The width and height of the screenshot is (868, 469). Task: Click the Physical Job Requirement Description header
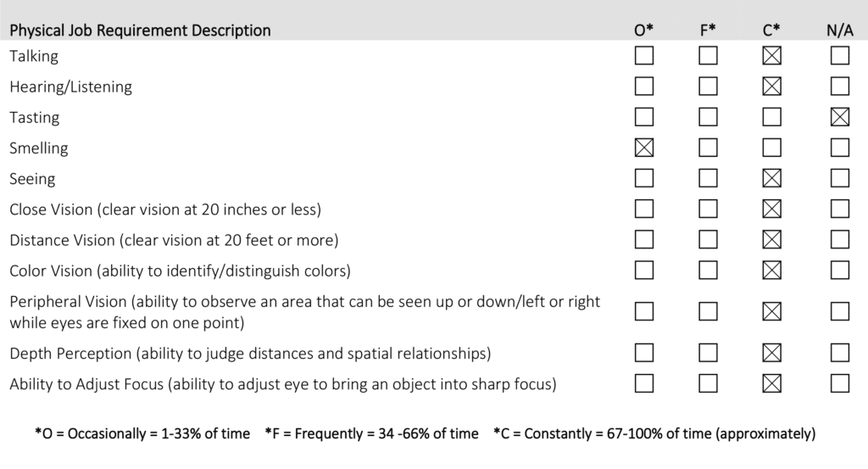pos(140,31)
